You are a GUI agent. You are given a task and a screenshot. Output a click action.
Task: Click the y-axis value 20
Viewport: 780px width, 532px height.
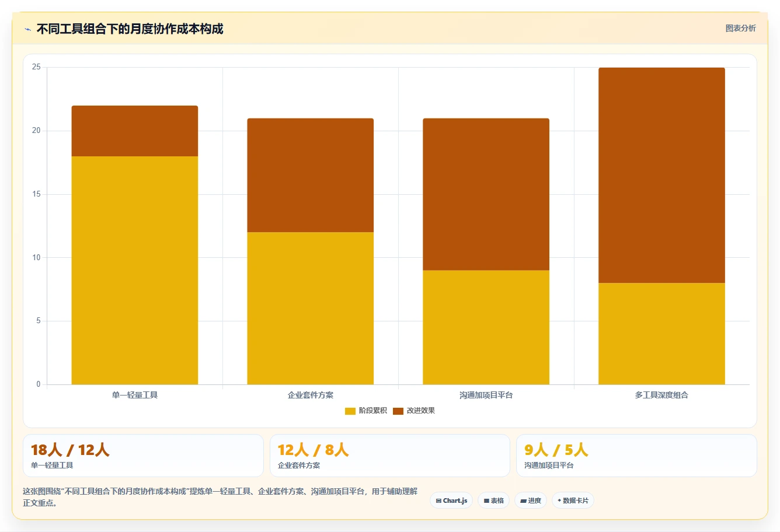[37, 131]
